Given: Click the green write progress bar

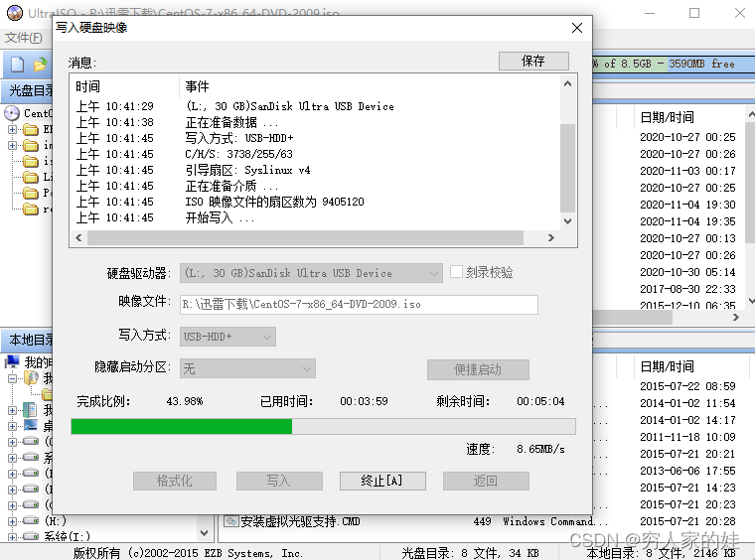Looking at the screenshot, I should pyautogui.click(x=181, y=426).
